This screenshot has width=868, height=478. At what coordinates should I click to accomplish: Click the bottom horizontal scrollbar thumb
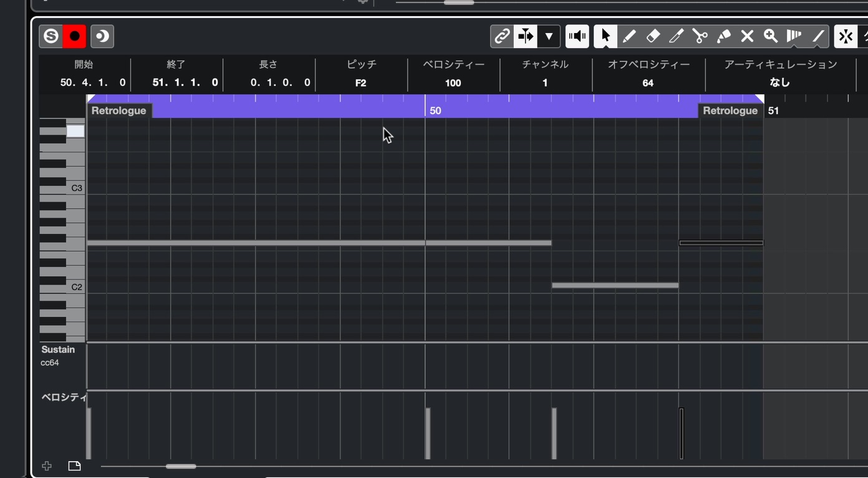181,466
